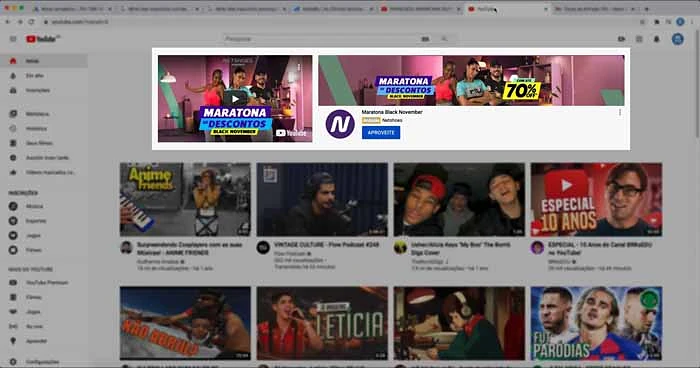The width and height of the screenshot is (700, 368).
Task: Switch to the first browser tab
Action: (71, 9)
